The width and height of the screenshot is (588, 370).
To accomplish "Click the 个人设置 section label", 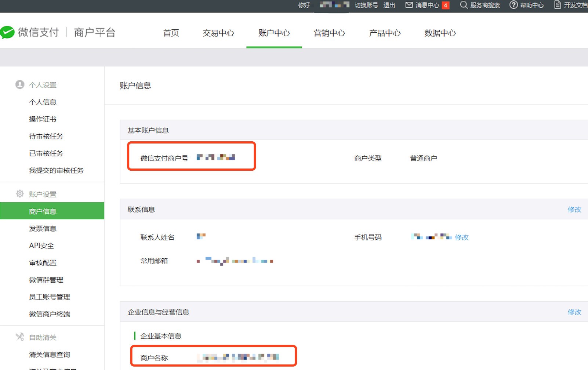I will coord(43,85).
